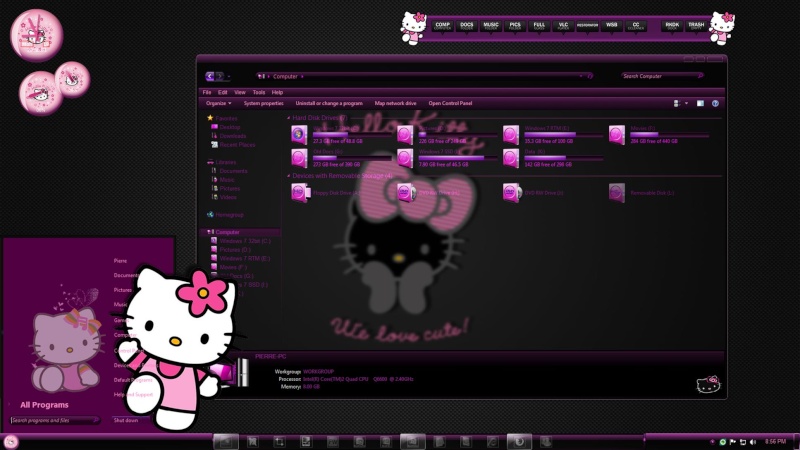Select the Windows 7 RTM (E:) drive icon
Screen dimensions: 800x450
(511, 135)
